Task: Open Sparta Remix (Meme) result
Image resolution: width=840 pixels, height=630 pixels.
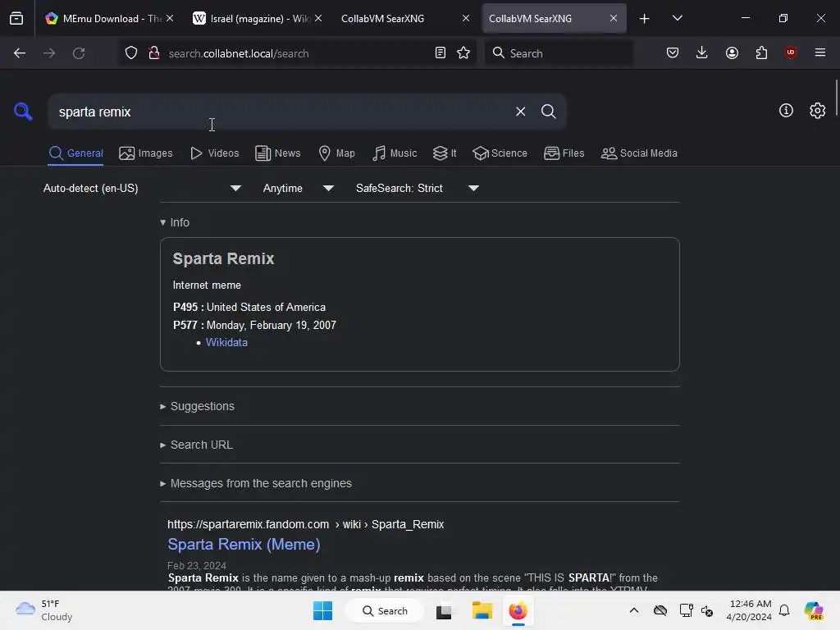Action: (244, 545)
